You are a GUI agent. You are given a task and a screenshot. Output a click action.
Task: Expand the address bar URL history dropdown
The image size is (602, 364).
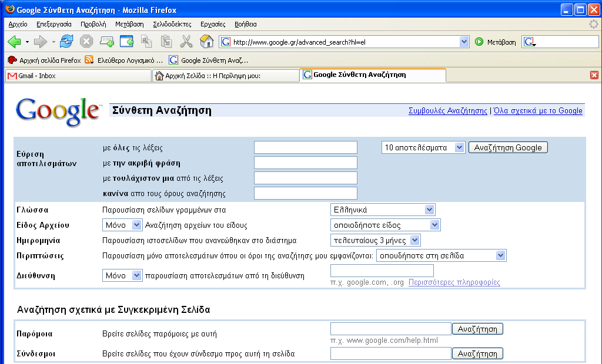pos(464,42)
